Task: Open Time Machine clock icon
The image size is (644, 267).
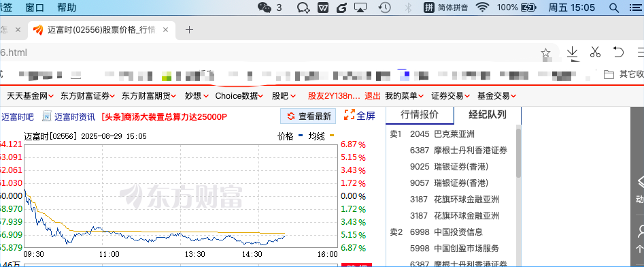Action: [384, 7]
